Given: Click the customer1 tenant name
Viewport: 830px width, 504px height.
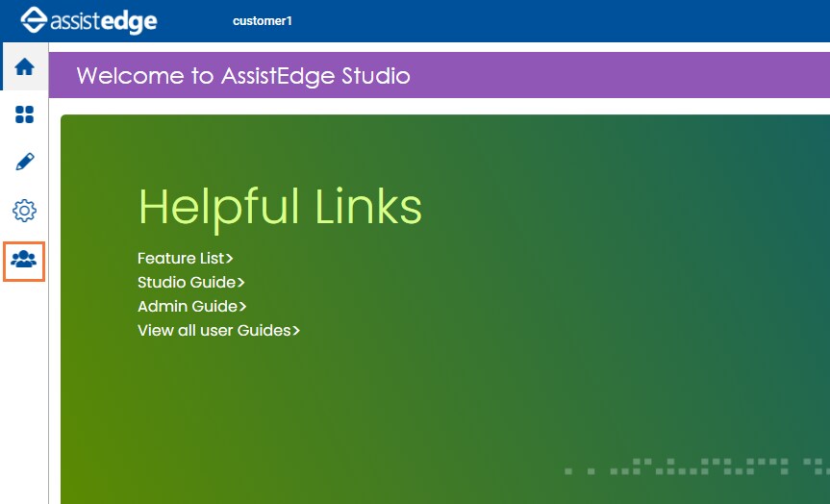Looking at the screenshot, I should (x=263, y=21).
